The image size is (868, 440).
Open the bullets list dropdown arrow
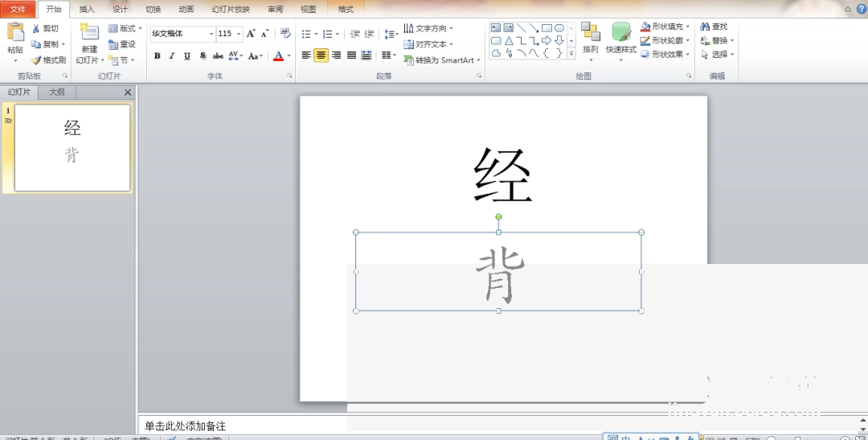tap(316, 35)
